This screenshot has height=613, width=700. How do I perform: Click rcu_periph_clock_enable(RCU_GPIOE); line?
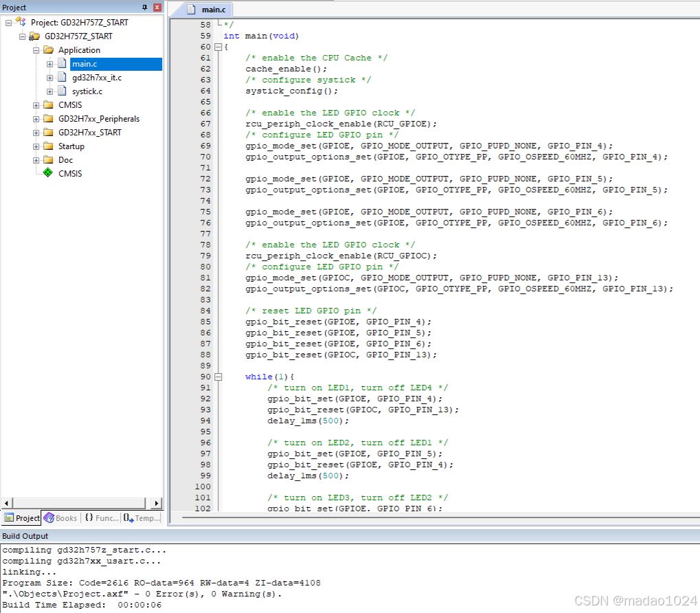[341, 124]
